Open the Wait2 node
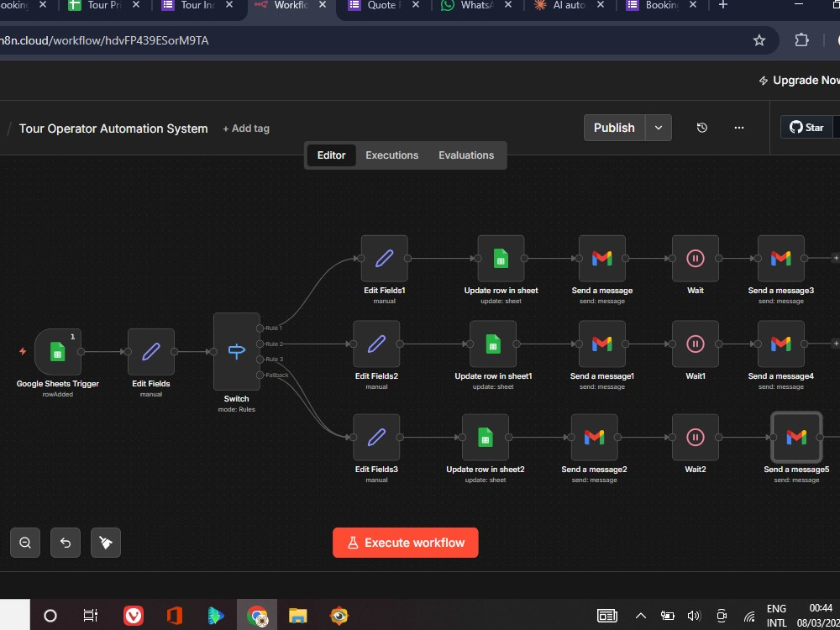Screen dimensions: 840x630 pos(696,437)
